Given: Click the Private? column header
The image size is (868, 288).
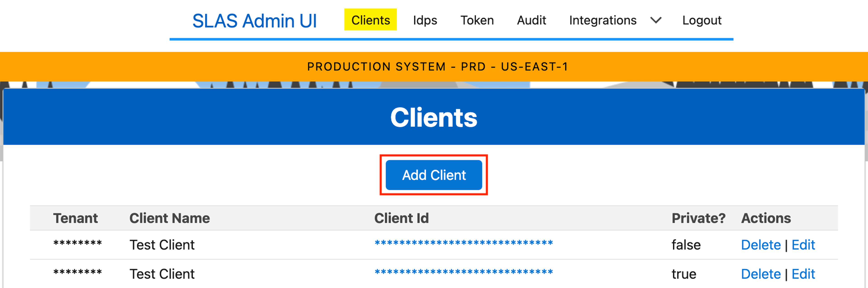Looking at the screenshot, I should tap(698, 218).
